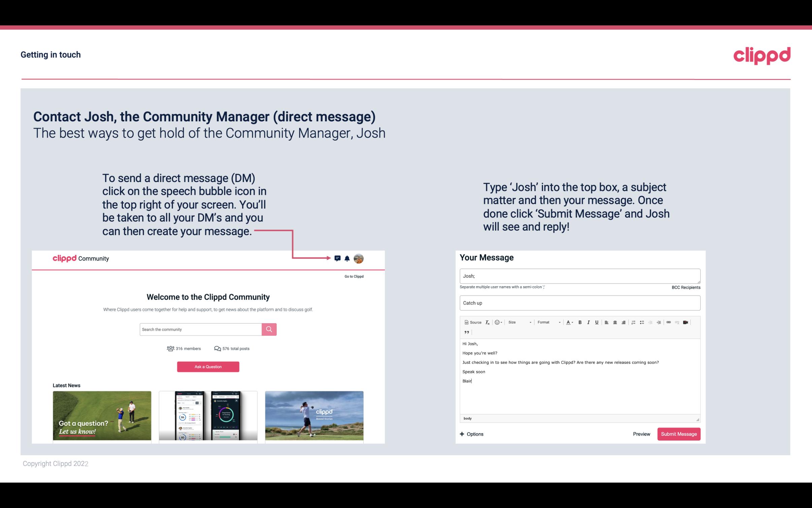The image size is (812, 508).
Task: Click the Ask a Question tab
Action: (208, 366)
